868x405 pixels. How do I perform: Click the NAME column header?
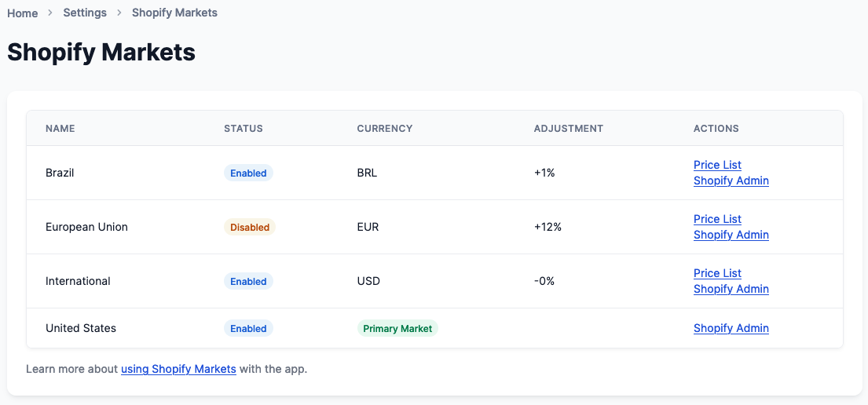pos(60,129)
